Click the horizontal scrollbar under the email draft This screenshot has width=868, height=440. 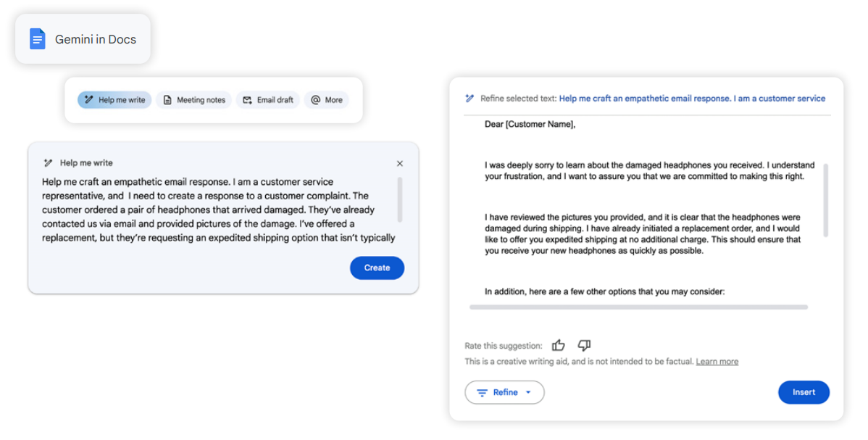click(638, 307)
